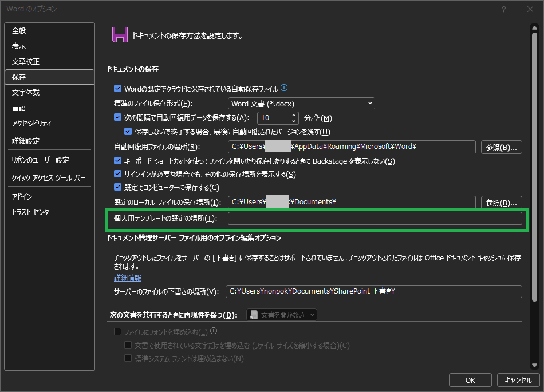Toggle showing other save locations checkbox

click(117, 174)
